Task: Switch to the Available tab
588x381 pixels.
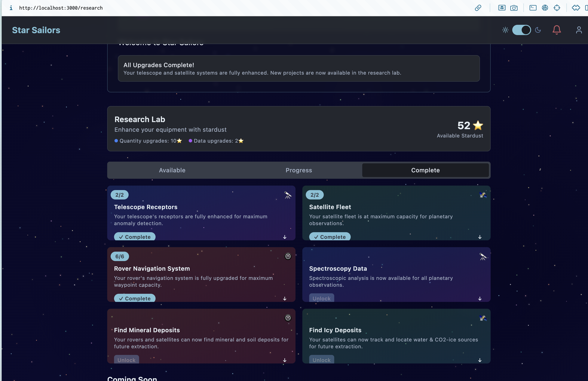Action: 172,170
